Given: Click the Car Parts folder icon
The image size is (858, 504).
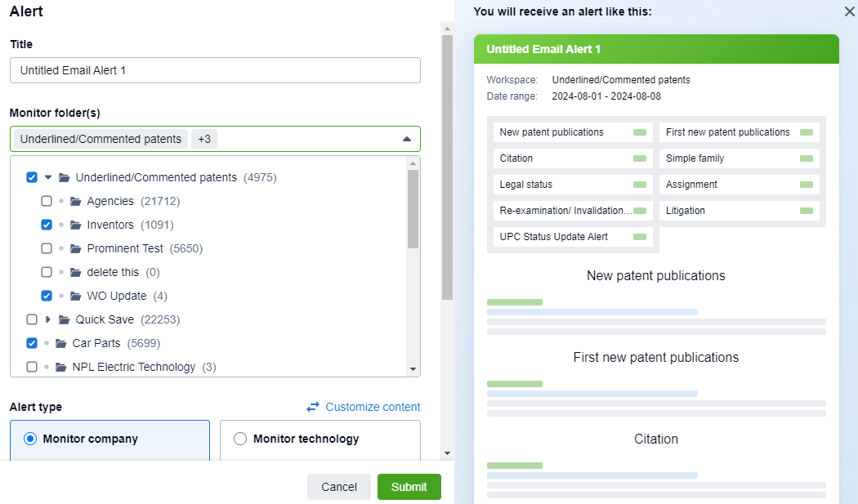Looking at the screenshot, I should 61,343.
